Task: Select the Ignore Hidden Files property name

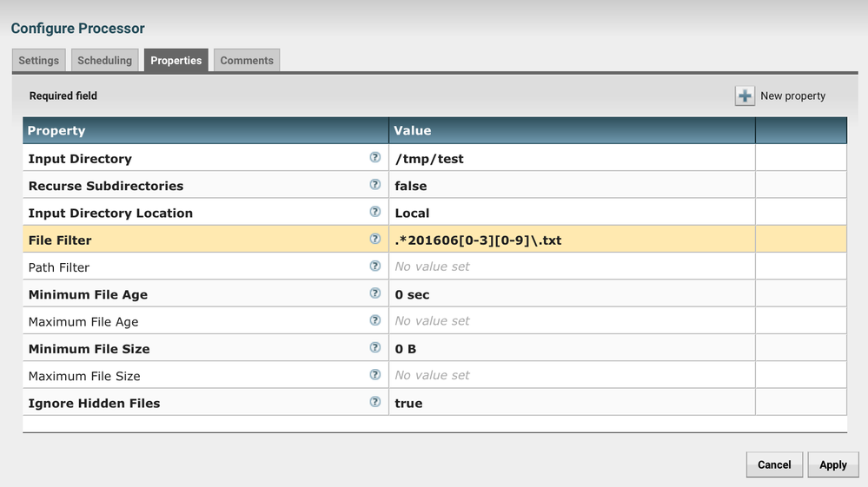Action: point(94,403)
